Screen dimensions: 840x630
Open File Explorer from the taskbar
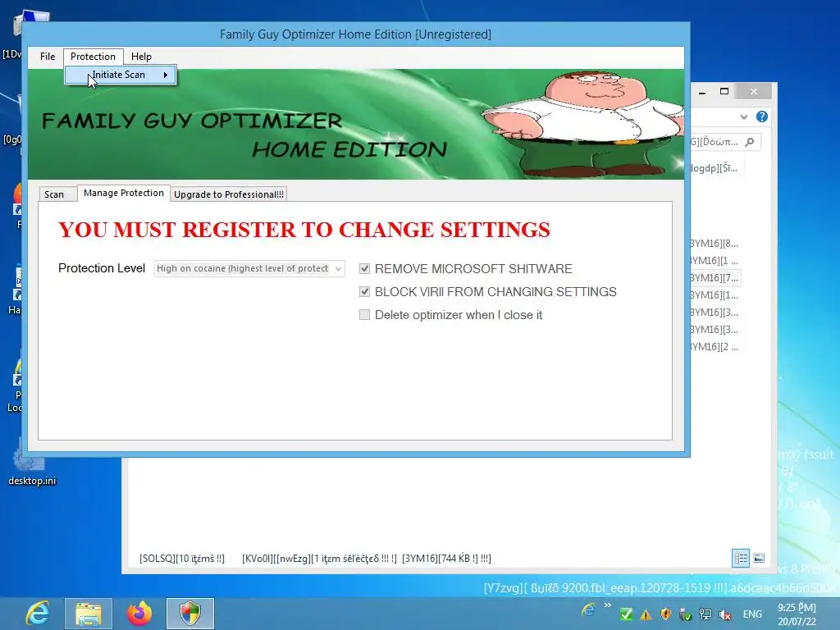(89, 614)
